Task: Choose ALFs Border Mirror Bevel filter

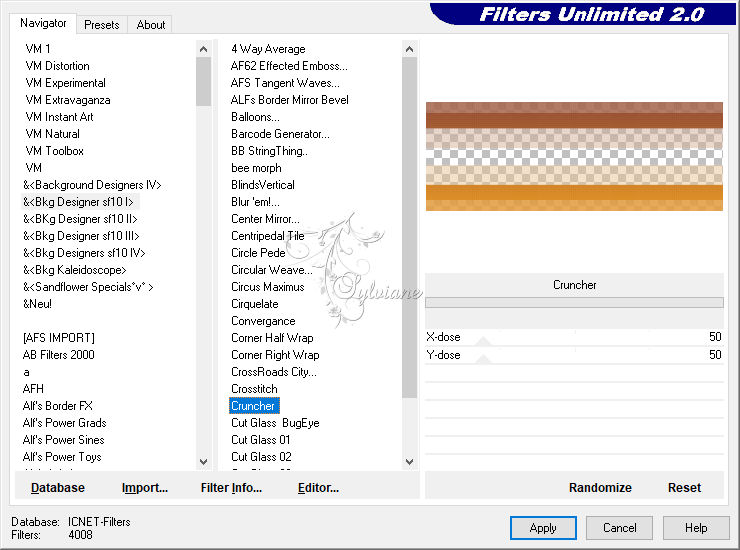Action: 289,100
